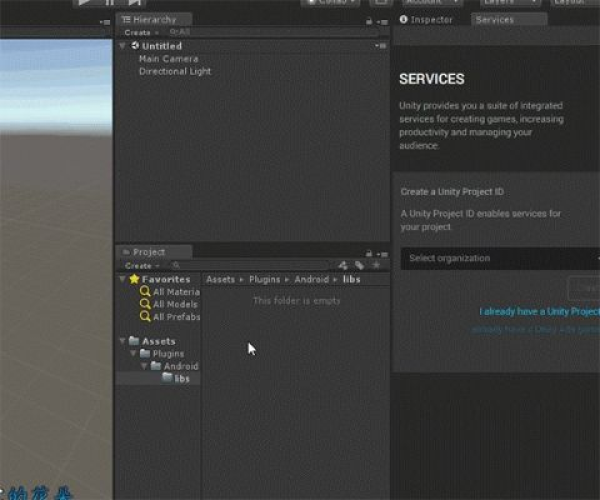The height and width of the screenshot is (500, 600).
Task: Switch to the Services tab
Action: click(x=509, y=20)
